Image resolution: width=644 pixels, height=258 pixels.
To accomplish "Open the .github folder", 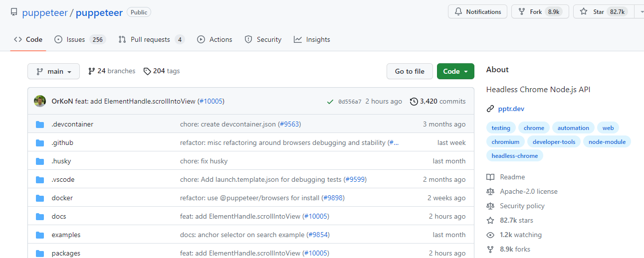I will pyautogui.click(x=62, y=143).
